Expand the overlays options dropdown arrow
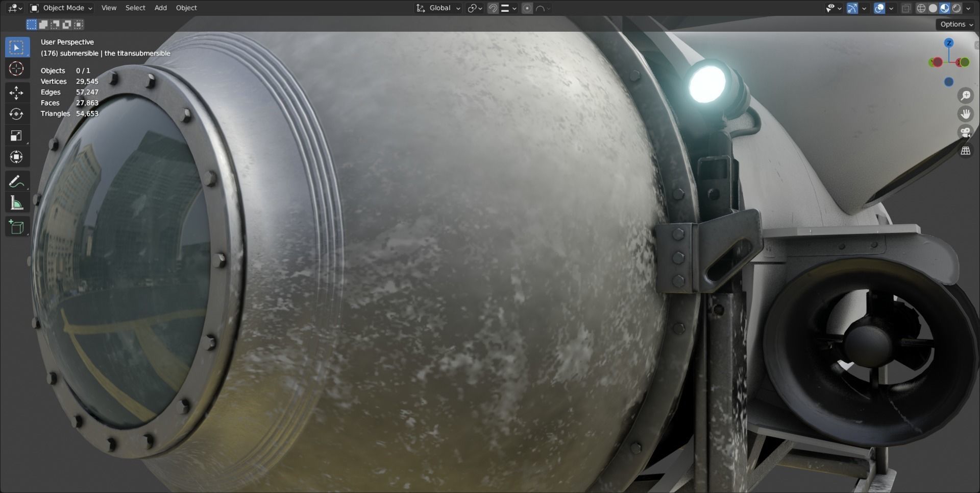Viewport: 980px width, 493px height. (x=891, y=8)
